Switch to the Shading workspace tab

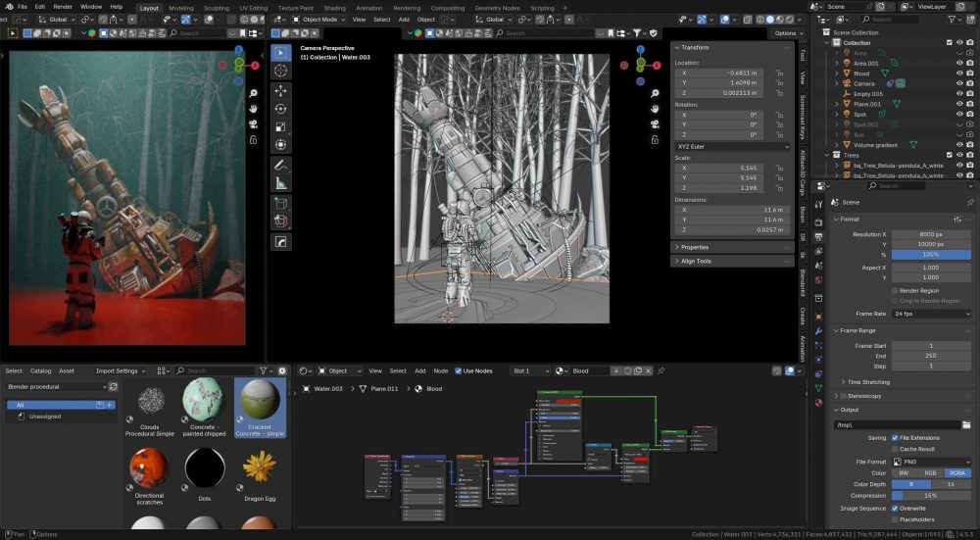click(334, 8)
